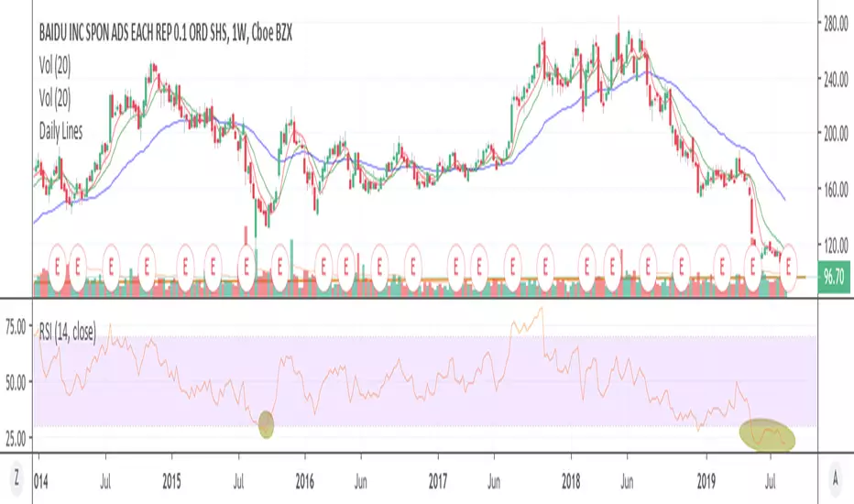Click the Jul label after 2019
This screenshot has height=504, width=854.
(x=770, y=482)
